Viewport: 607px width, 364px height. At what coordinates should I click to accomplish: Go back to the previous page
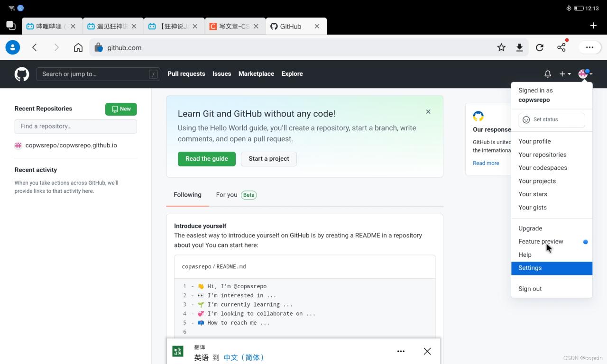coord(35,47)
